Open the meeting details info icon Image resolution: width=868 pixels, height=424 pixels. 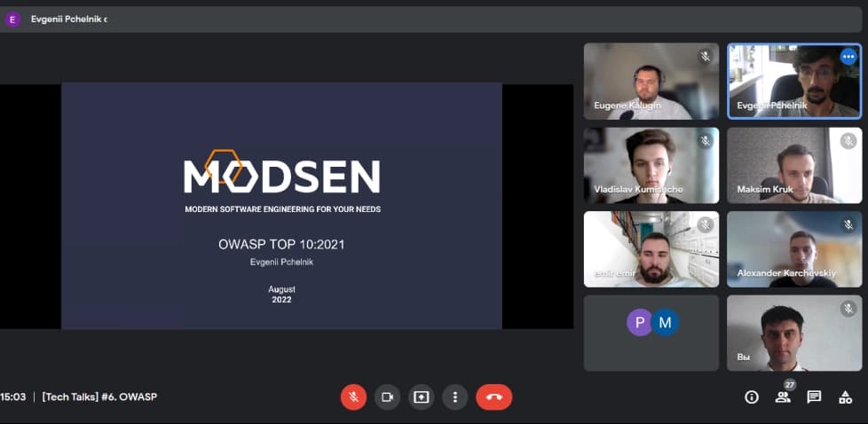tap(752, 397)
